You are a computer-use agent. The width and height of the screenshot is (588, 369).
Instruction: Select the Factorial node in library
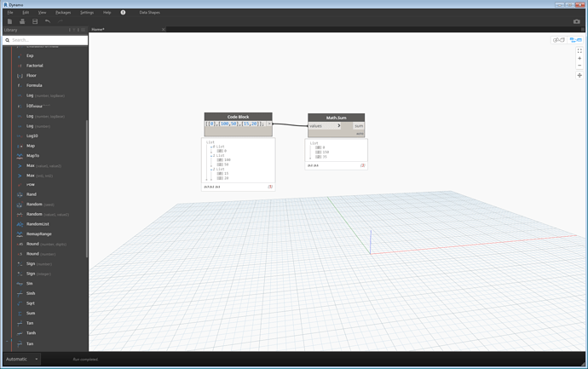coord(34,66)
